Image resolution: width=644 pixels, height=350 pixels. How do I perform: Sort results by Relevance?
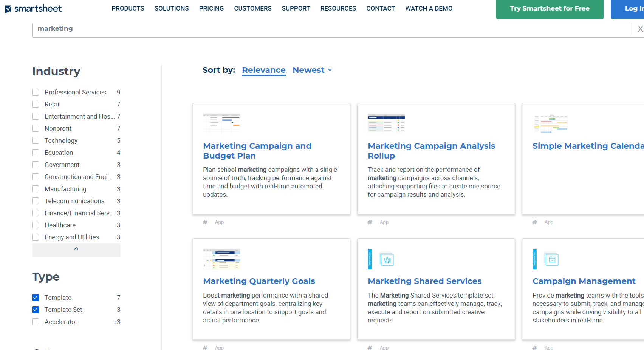point(264,70)
